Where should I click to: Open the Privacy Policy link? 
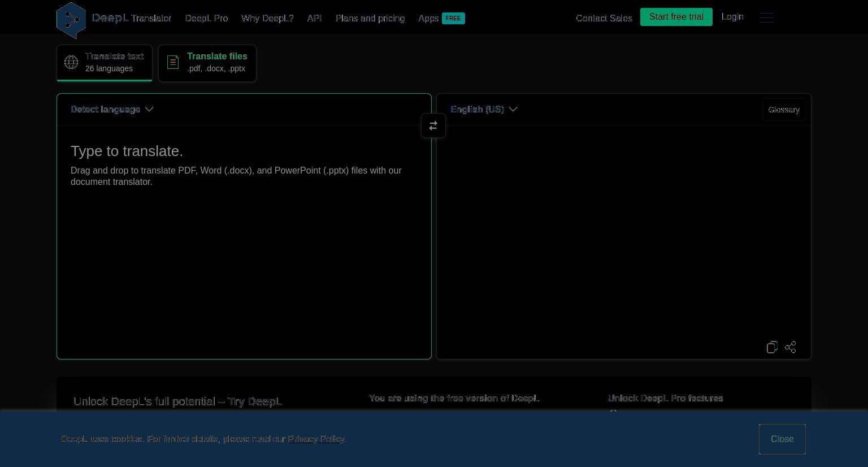(316, 439)
